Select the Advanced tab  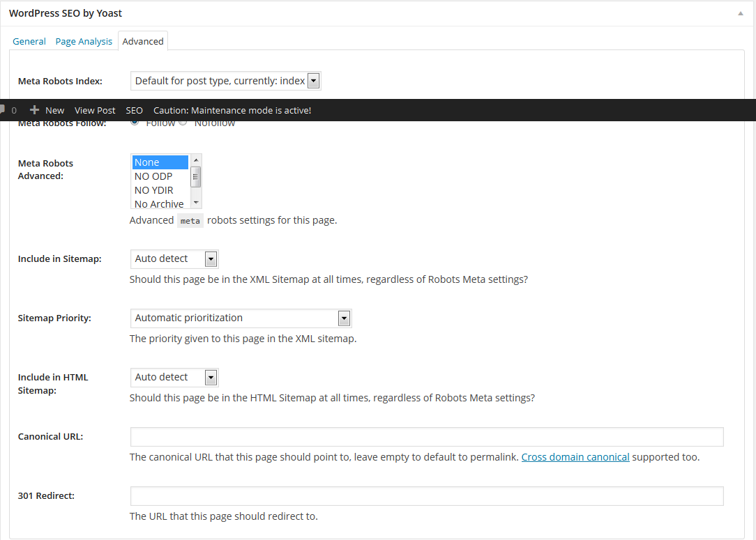[x=143, y=41]
